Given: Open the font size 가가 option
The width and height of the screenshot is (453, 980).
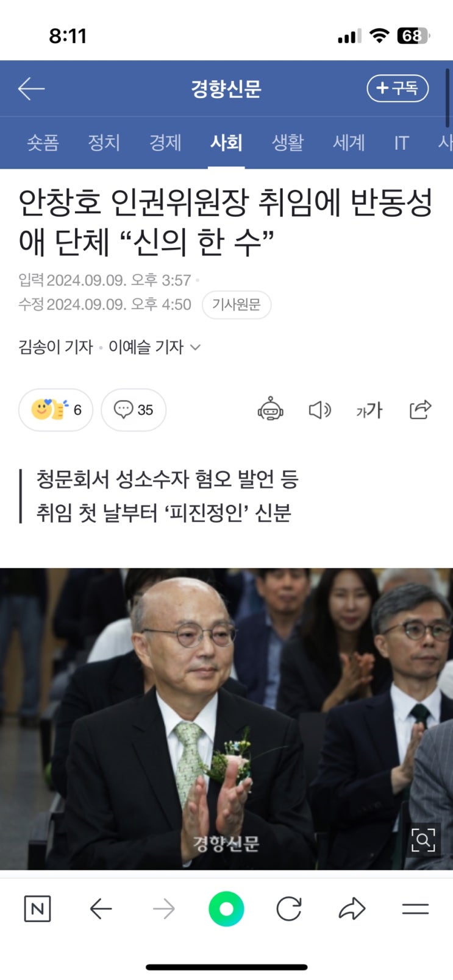Looking at the screenshot, I should [x=369, y=410].
